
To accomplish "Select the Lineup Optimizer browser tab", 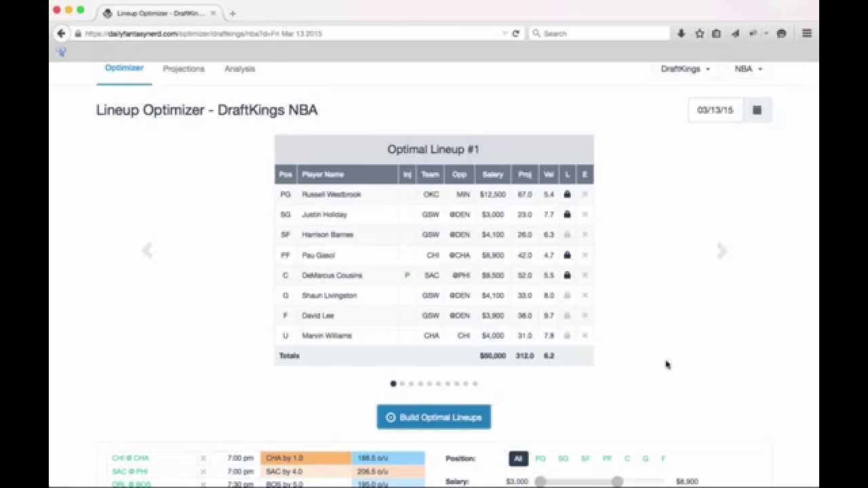I will point(160,14).
